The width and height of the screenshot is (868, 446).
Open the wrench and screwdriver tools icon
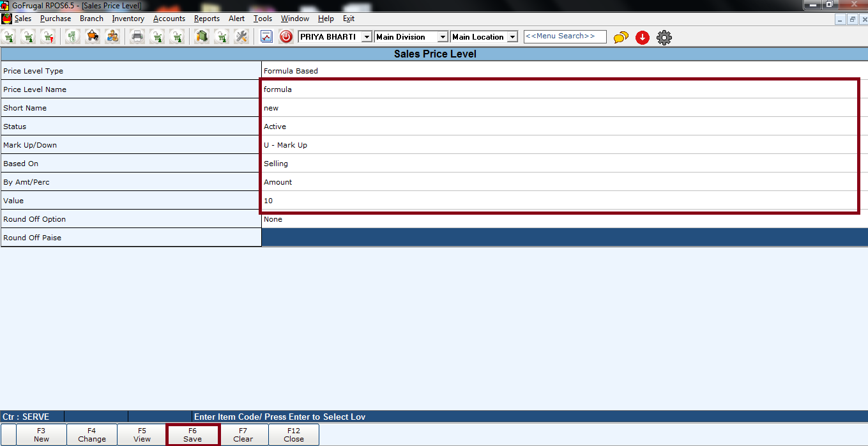(241, 36)
